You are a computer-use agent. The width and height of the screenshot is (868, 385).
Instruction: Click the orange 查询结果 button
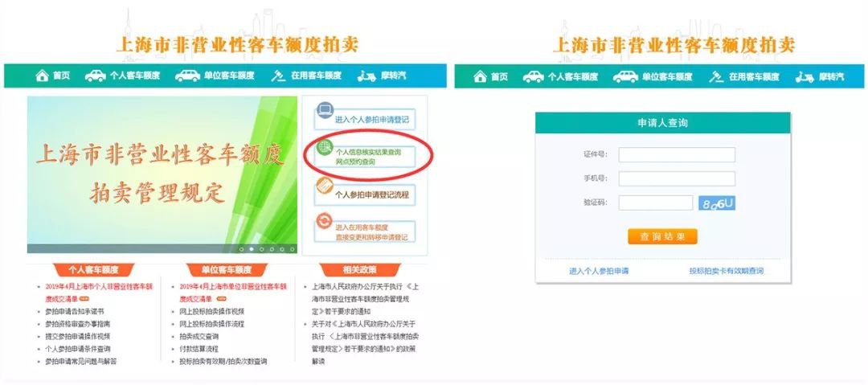coord(662,236)
